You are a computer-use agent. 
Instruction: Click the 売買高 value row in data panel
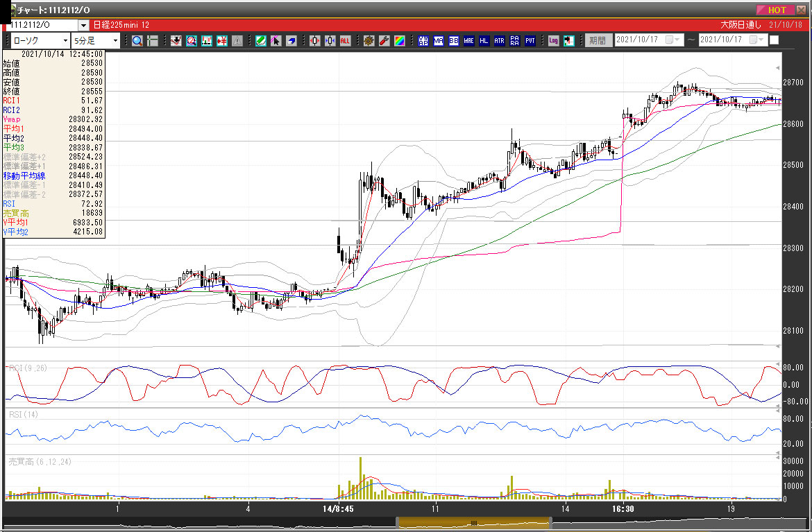click(53, 213)
